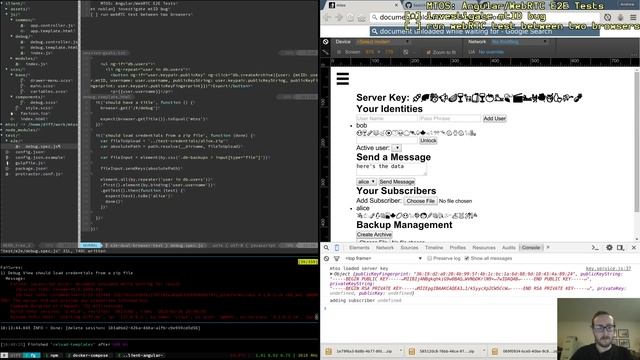Reload the page with the browser refresh icon
This screenshot has height=360, width=640.
click(351, 18)
